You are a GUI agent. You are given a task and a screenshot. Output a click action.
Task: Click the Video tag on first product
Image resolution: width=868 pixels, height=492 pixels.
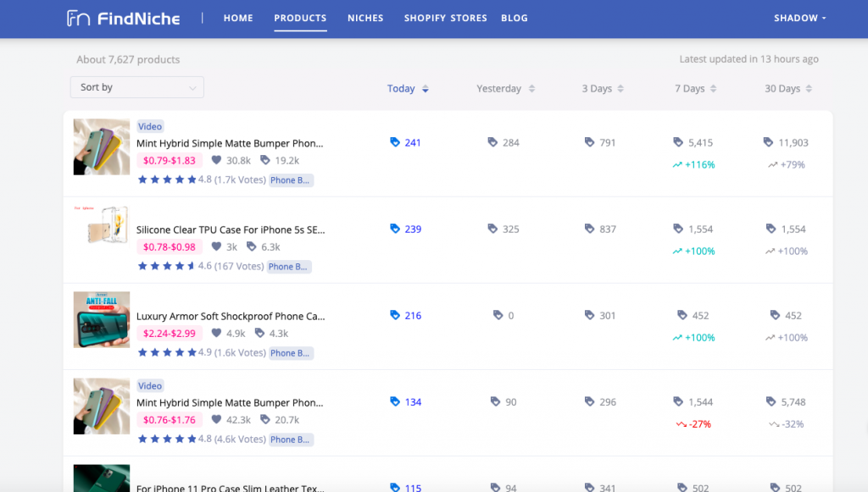(150, 126)
